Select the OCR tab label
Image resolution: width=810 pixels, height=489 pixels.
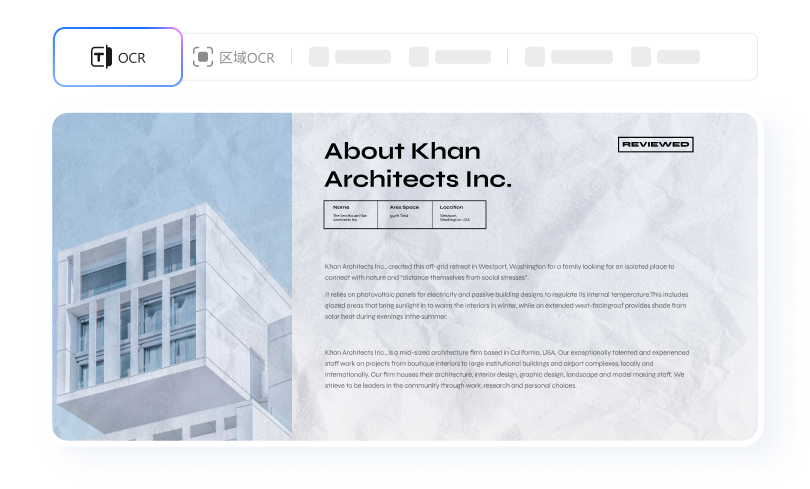pos(131,57)
